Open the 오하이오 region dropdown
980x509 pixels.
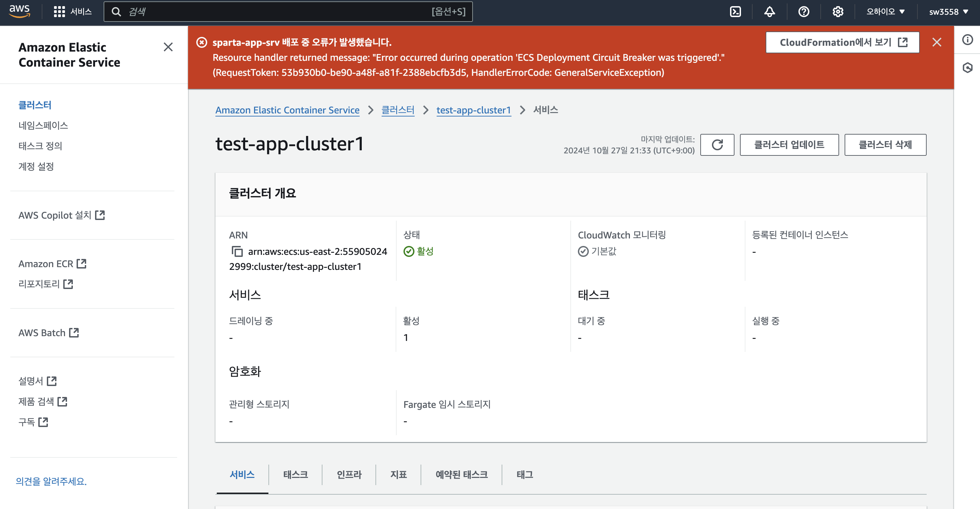[x=885, y=12]
